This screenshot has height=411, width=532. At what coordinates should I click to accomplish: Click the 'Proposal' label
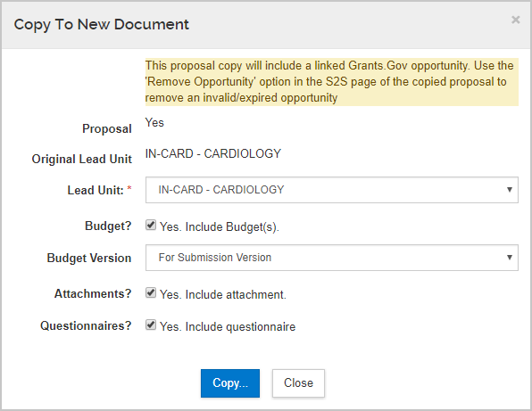[107, 128]
